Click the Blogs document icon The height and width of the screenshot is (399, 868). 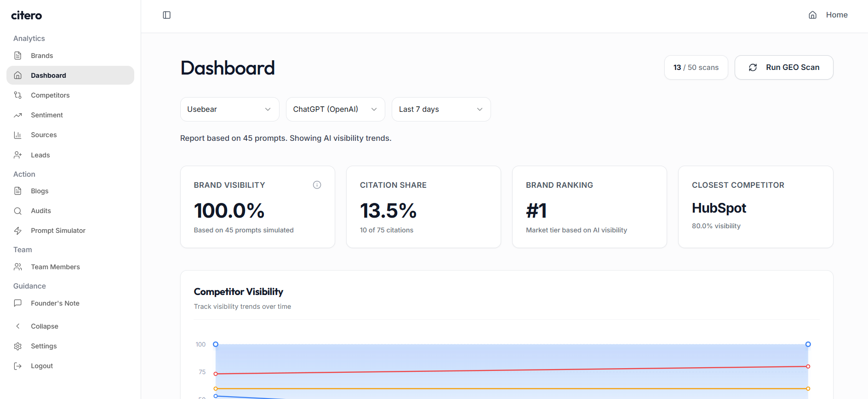pos(18,191)
